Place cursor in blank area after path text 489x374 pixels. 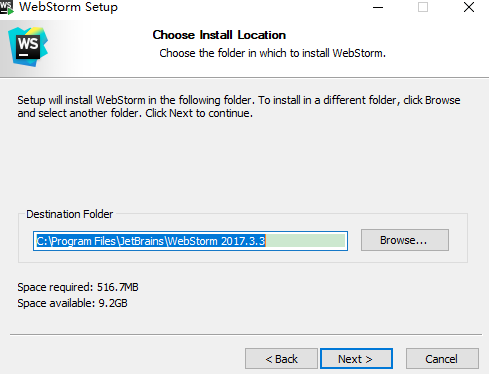[305, 241]
